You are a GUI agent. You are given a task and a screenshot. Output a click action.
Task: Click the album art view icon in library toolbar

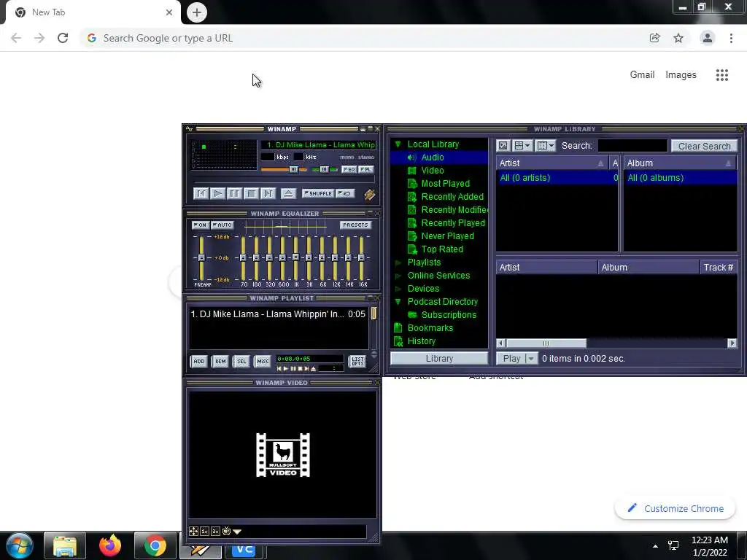click(x=503, y=146)
